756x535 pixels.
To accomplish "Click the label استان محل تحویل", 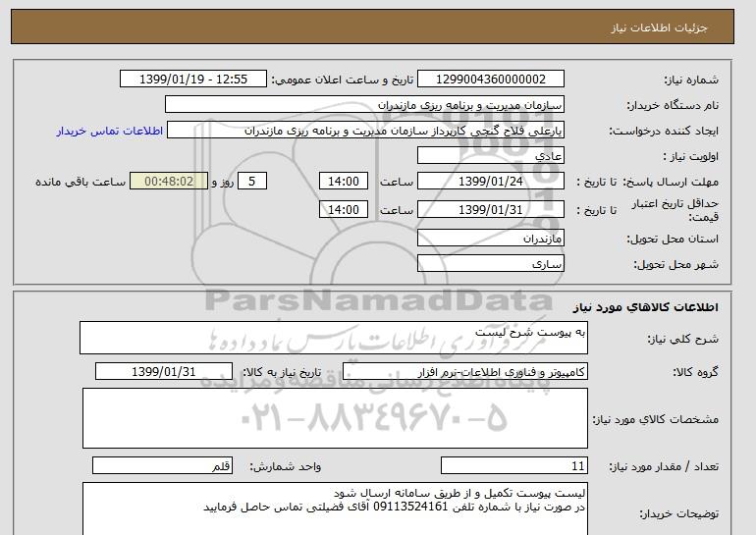I will pos(673,240).
